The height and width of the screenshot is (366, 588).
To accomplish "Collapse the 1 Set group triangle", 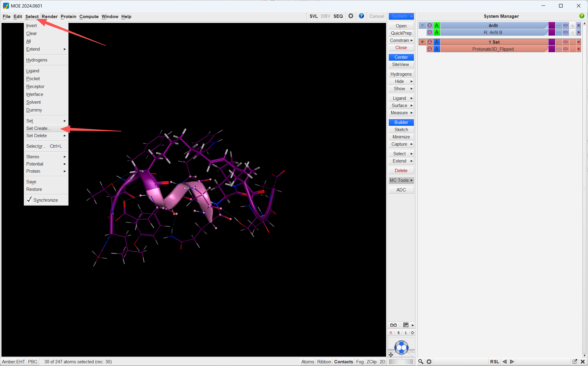I will tap(422, 42).
